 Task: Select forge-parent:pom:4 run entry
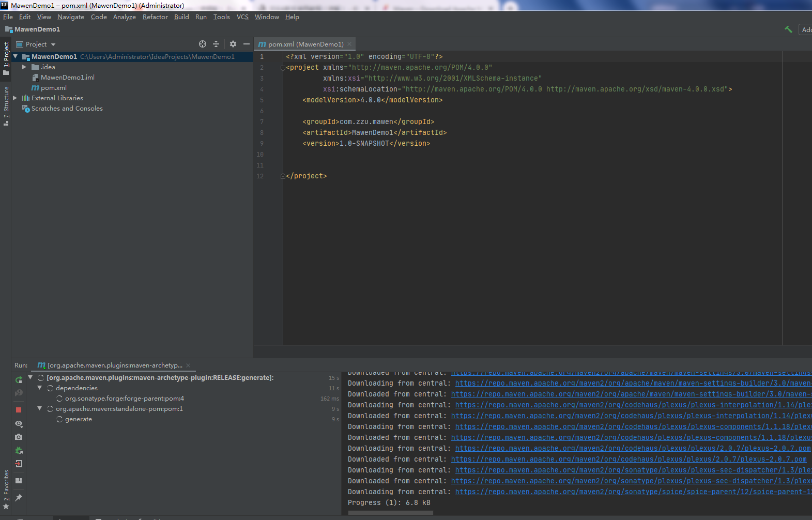(125, 399)
